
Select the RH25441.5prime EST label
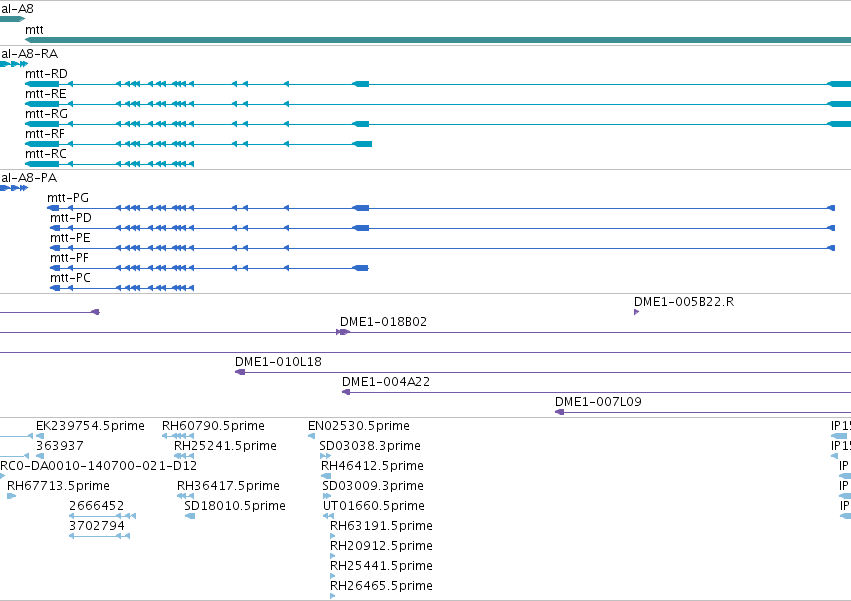pyautogui.click(x=382, y=567)
